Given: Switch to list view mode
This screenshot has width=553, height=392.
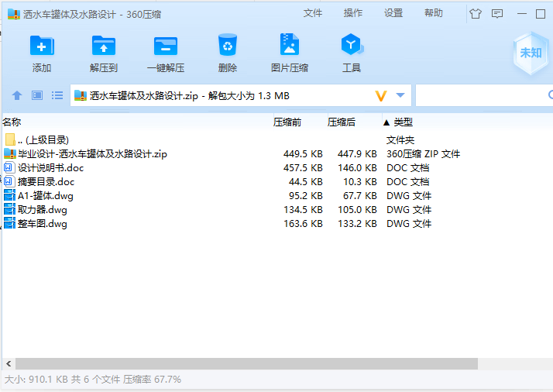Looking at the screenshot, I should tap(57, 95).
